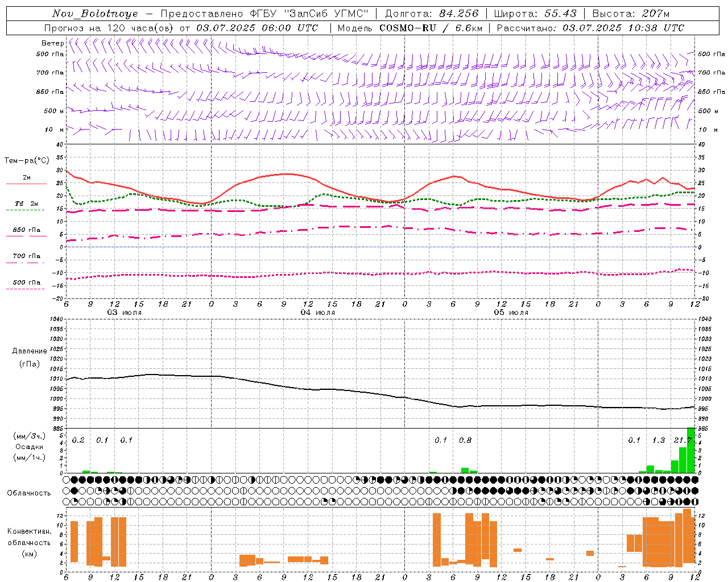Click the '0.8' precipitation amount
Viewport: 728px width, 582px height.
tap(465, 440)
